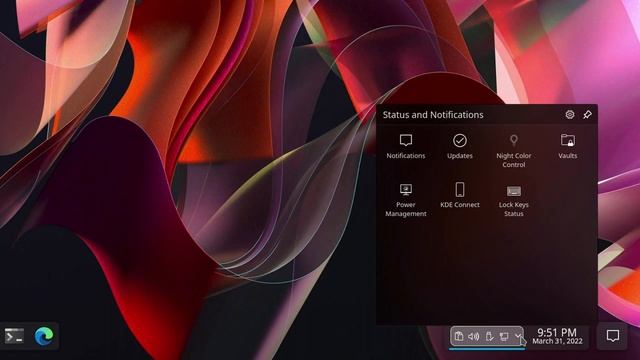Viewport: 640px width, 360px height.
Task: Open KDE Connect
Action: click(x=460, y=196)
